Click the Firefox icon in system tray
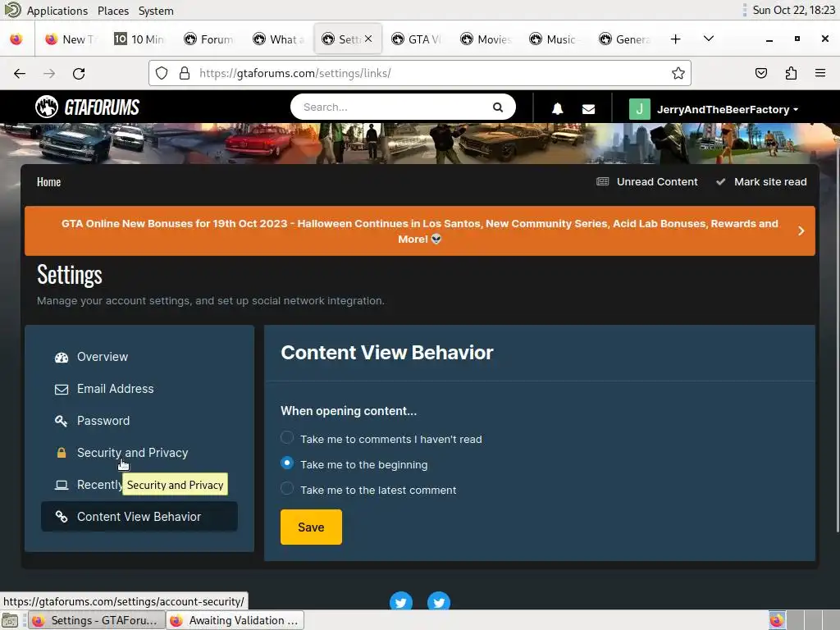 [x=777, y=620]
